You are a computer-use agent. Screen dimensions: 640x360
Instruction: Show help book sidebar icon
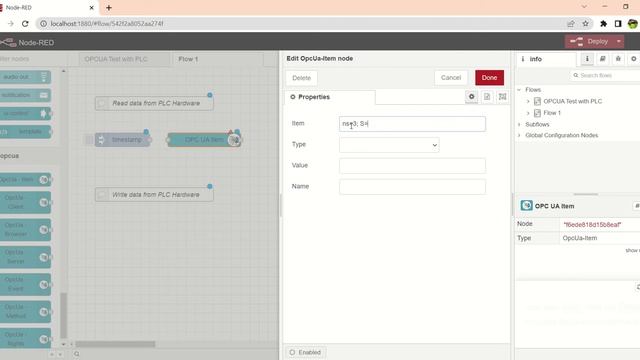click(x=602, y=59)
